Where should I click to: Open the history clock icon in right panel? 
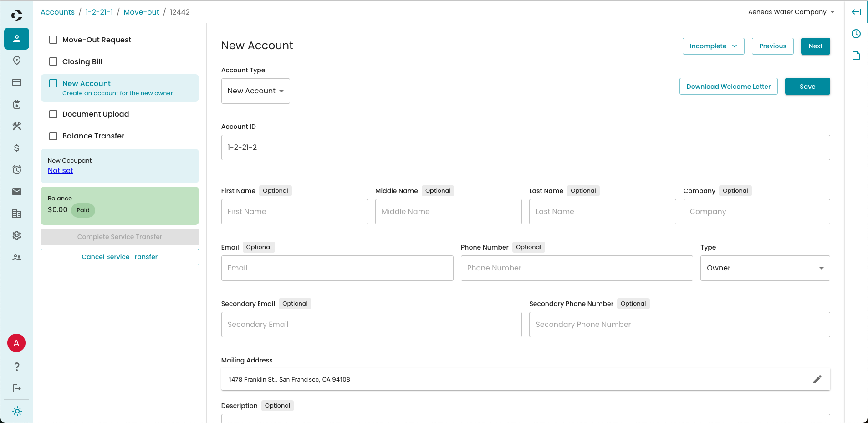coord(856,34)
